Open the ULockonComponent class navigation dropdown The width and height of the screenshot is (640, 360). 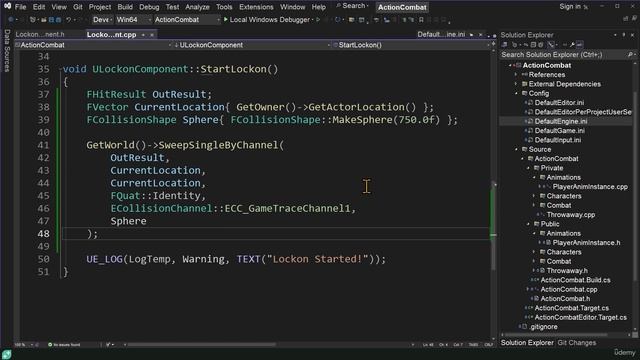(252, 45)
